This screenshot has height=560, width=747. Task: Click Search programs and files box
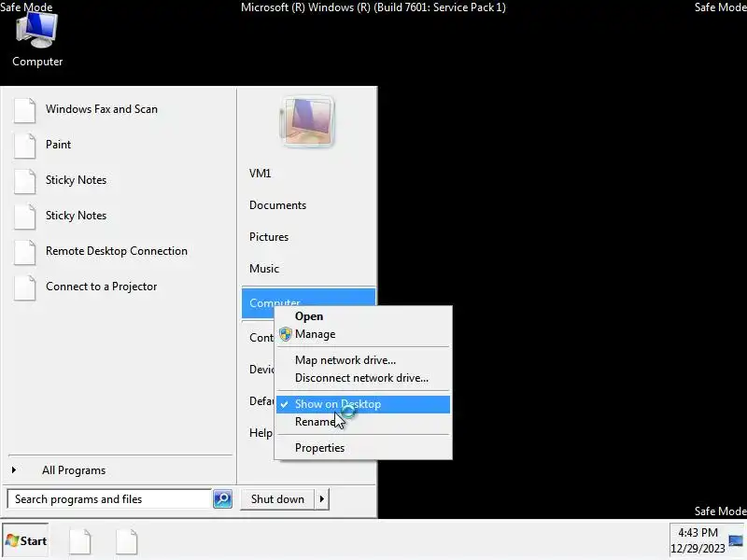(109, 499)
